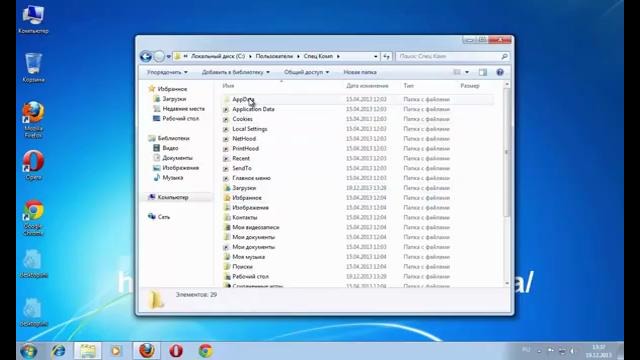Open the Recycle Bin (Корзина) icon

(x=33, y=68)
